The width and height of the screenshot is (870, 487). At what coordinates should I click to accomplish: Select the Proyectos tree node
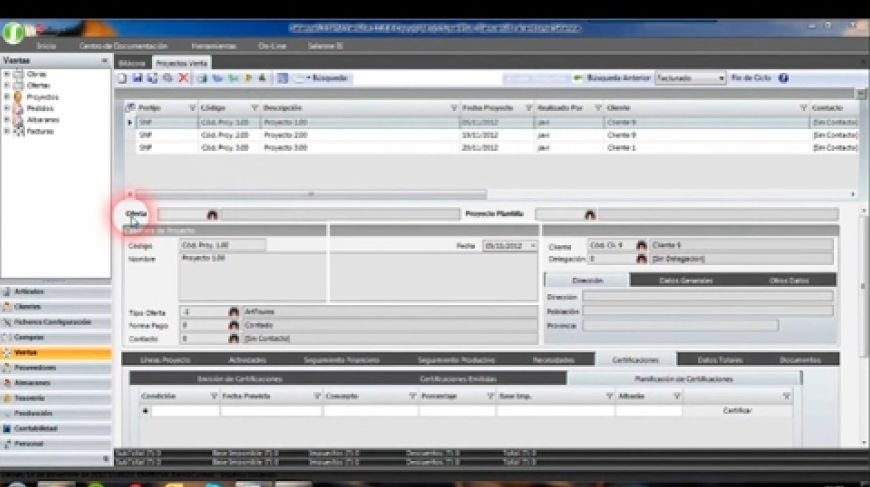pyautogui.click(x=42, y=97)
